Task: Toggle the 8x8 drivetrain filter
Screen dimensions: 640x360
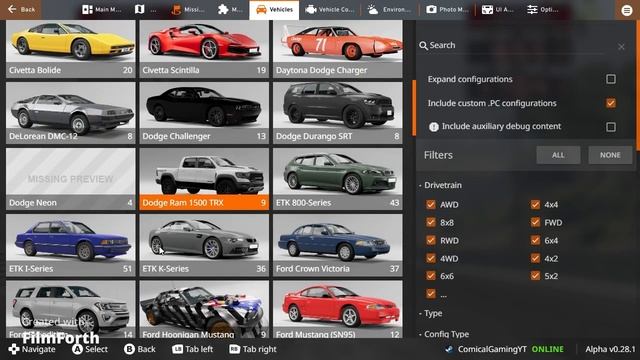Action: [x=431, y=222]
